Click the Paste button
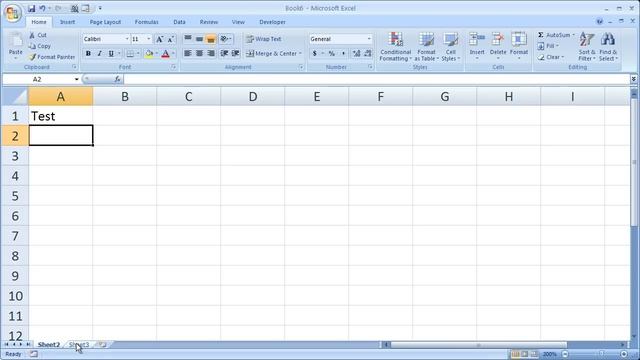Viewport: 640px width, 360px height. (16, 46)
